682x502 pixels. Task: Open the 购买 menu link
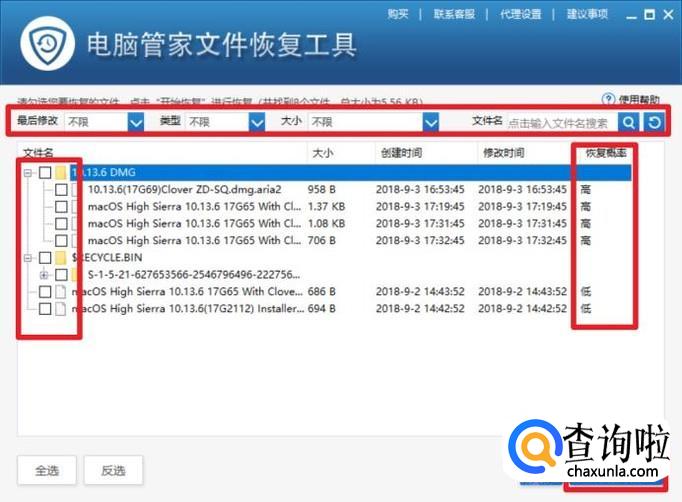coord(398,14)
